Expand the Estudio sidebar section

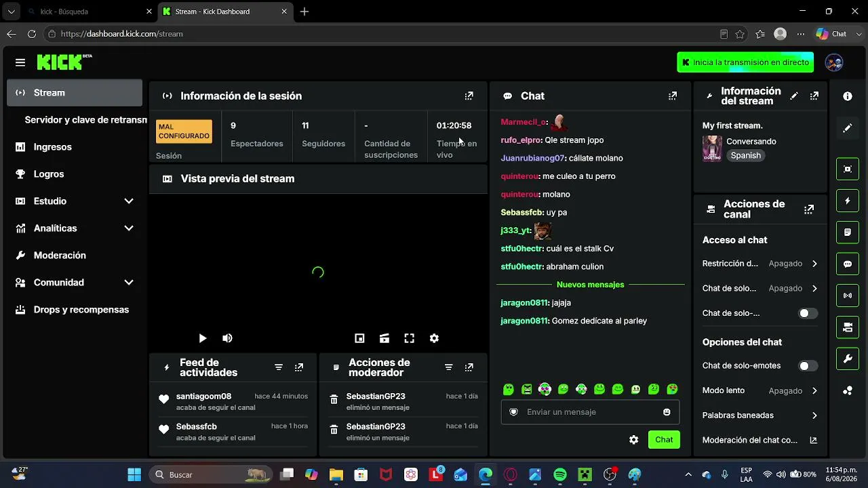(129, 201)
